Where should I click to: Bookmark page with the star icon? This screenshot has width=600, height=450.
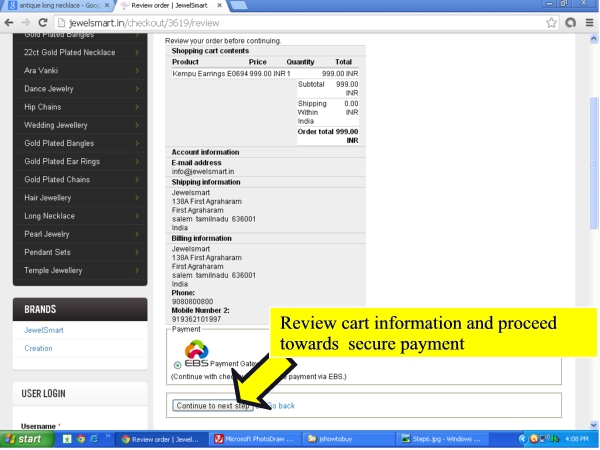551,23
